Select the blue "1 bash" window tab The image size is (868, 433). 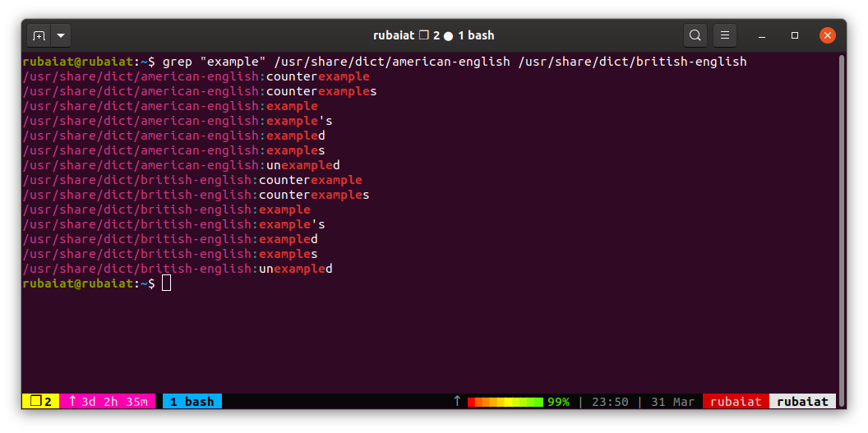tap(192, 402)
